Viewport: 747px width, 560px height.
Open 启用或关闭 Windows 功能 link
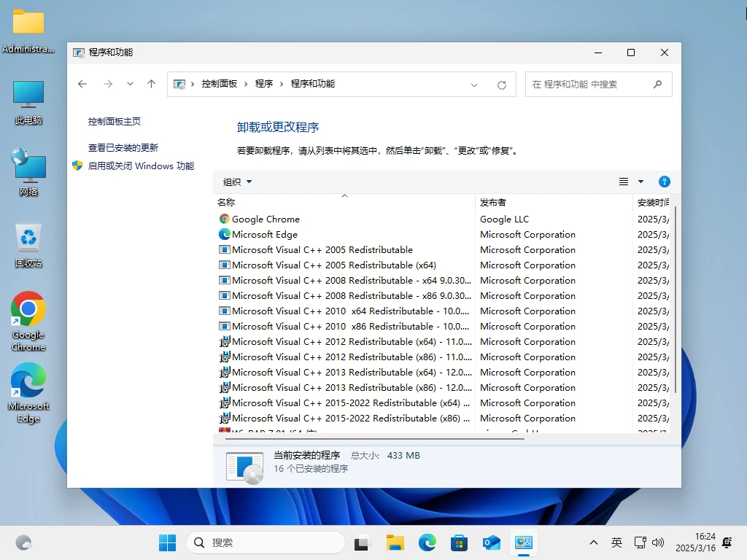(x=141, y=166)
